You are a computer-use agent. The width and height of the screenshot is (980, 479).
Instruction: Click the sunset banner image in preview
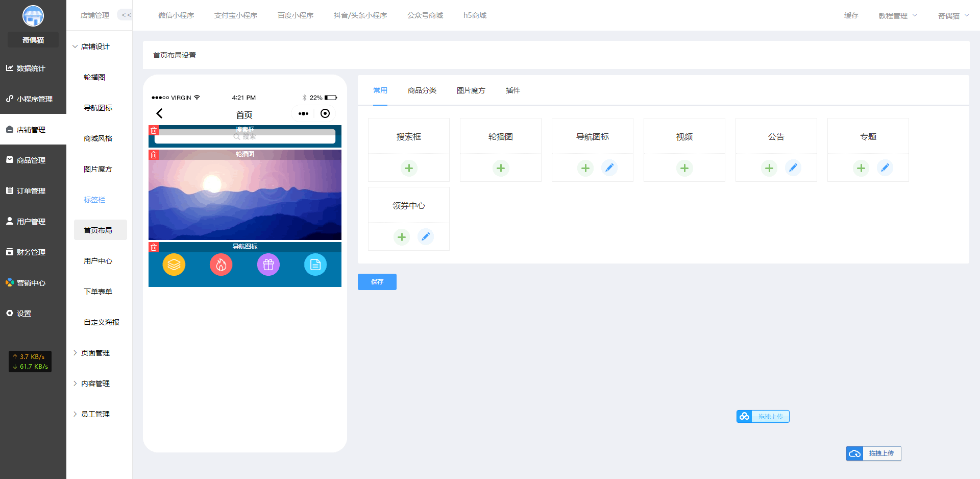(245, 199)
